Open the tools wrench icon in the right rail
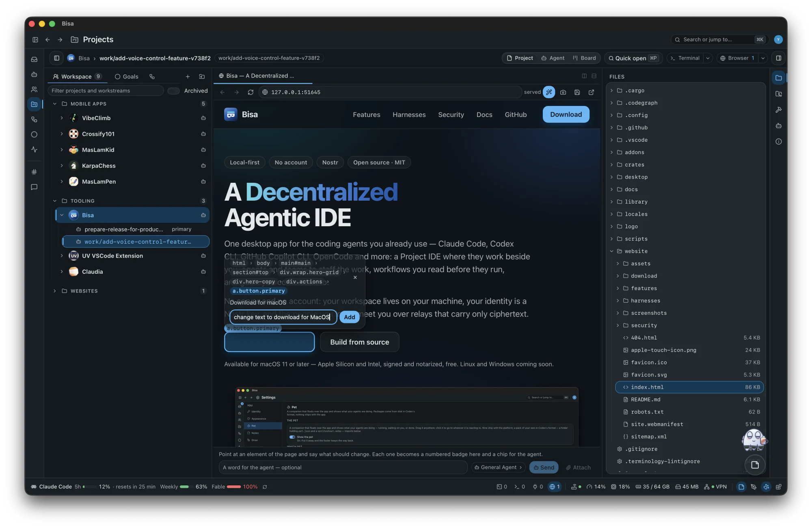The width and height of the screenshot is (812, 528). pos(778,110)
